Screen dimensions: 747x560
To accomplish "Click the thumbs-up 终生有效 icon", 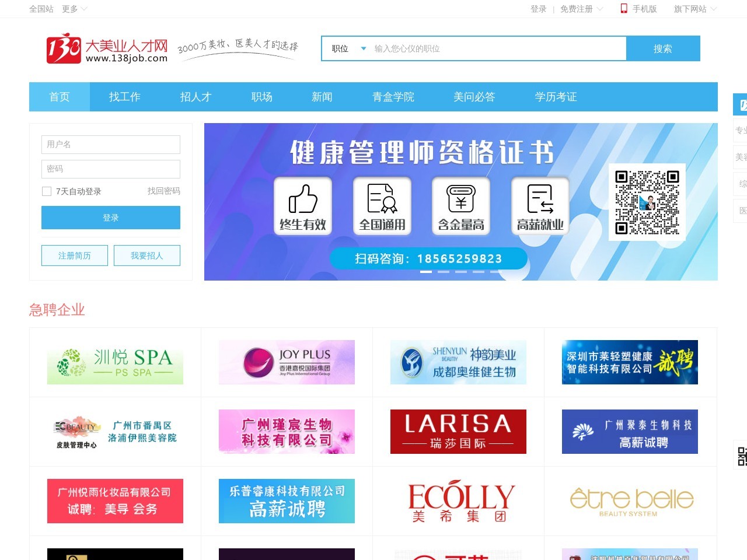I will coord(303,199).
